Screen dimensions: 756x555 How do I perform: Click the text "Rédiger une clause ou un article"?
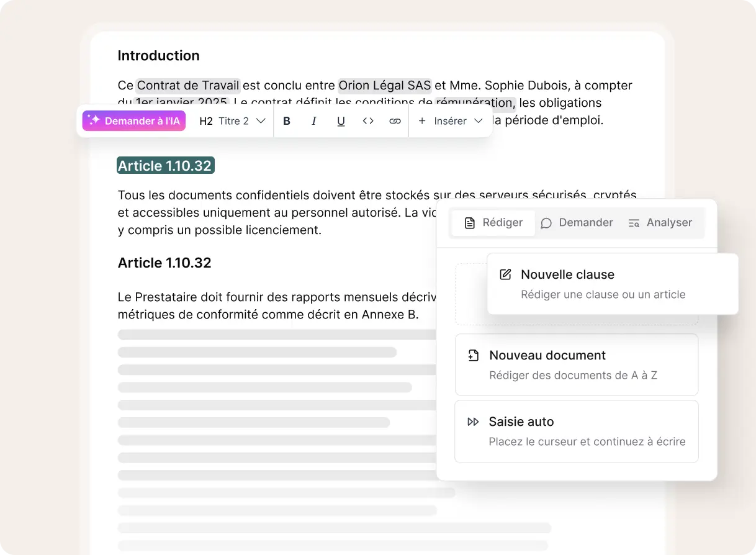603,295
